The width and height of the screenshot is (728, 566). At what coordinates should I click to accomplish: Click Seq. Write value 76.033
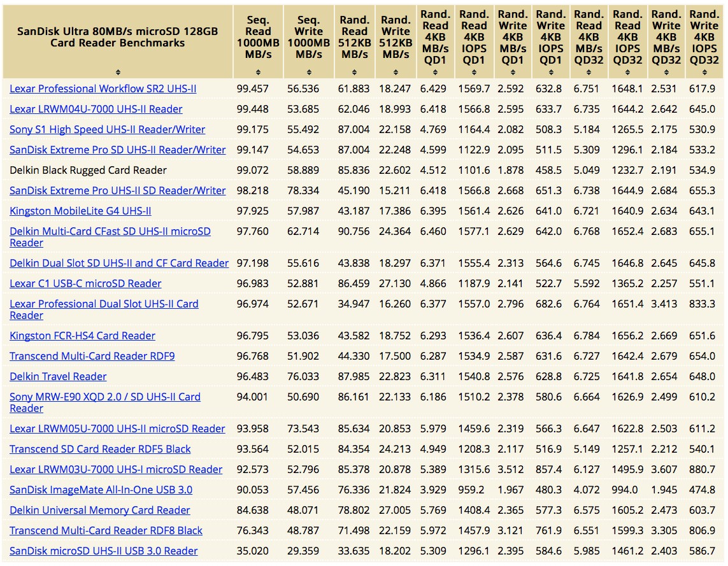(x=303, y=376)
